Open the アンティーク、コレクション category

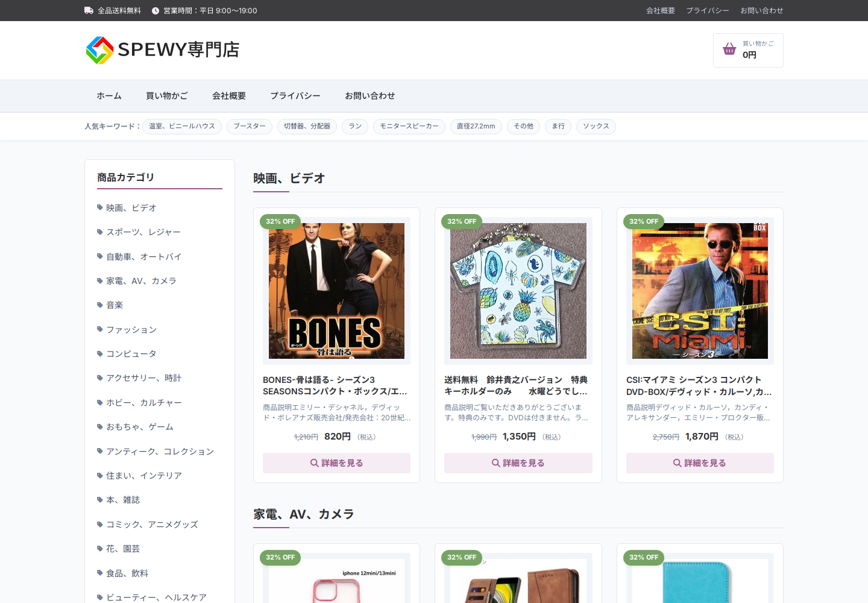pos(160,451)
